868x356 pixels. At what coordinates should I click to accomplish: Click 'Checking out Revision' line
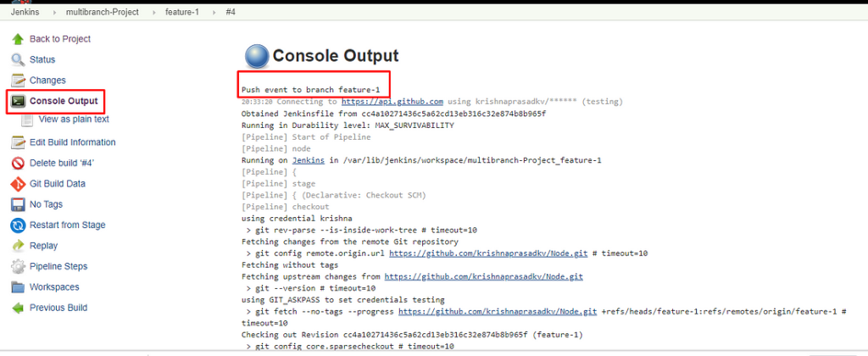(411, 335)
